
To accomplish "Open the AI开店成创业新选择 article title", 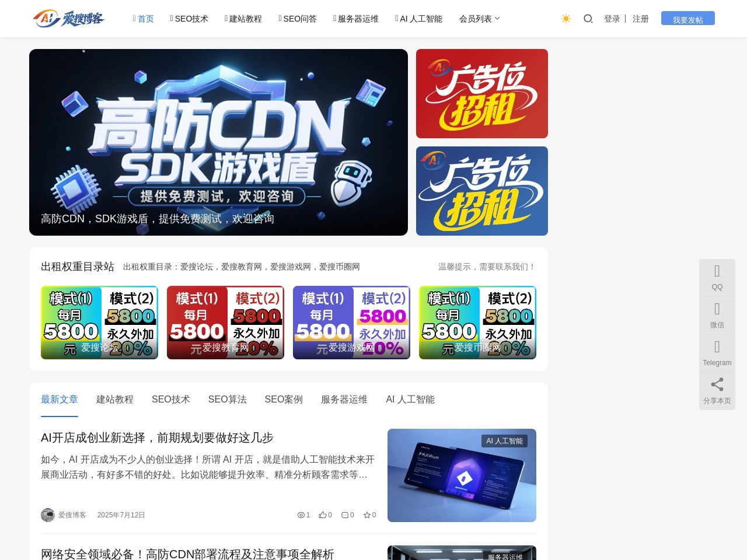I will tap(157, 437).
